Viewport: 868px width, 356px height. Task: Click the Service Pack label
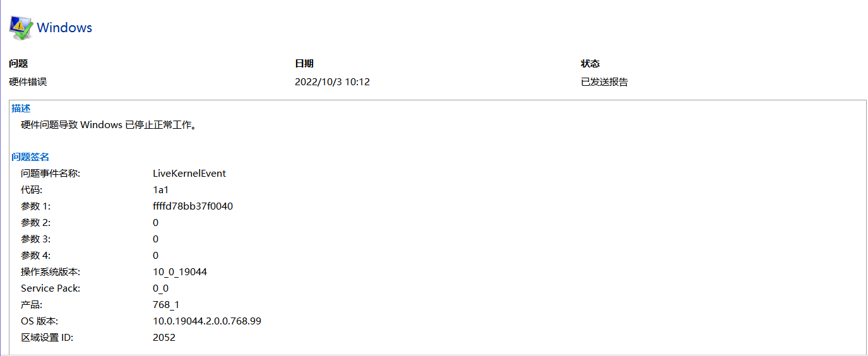pos(51,288)
